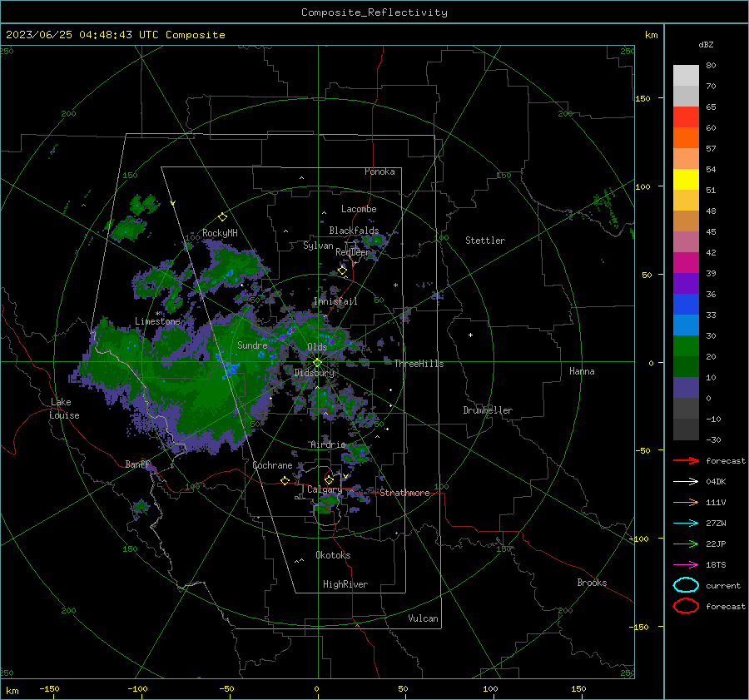Click the 80 dBZ legend value
This screenshot has height=700, width=749.
(711, 66)
